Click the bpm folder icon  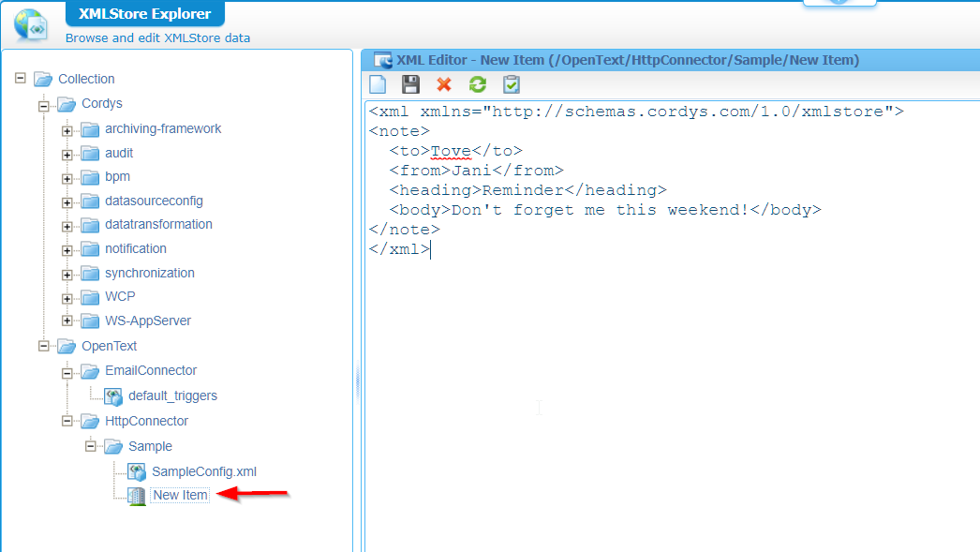click(x=90, y=177)
